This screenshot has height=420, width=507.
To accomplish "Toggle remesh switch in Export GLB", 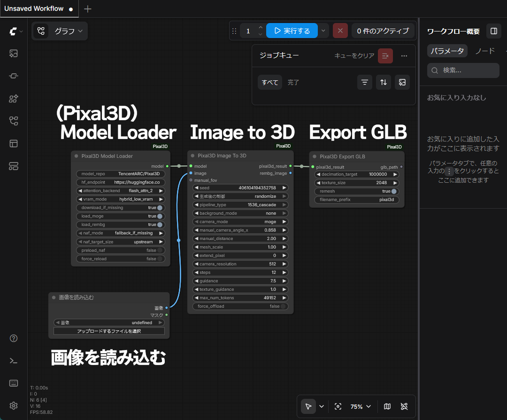I will 394,191.
